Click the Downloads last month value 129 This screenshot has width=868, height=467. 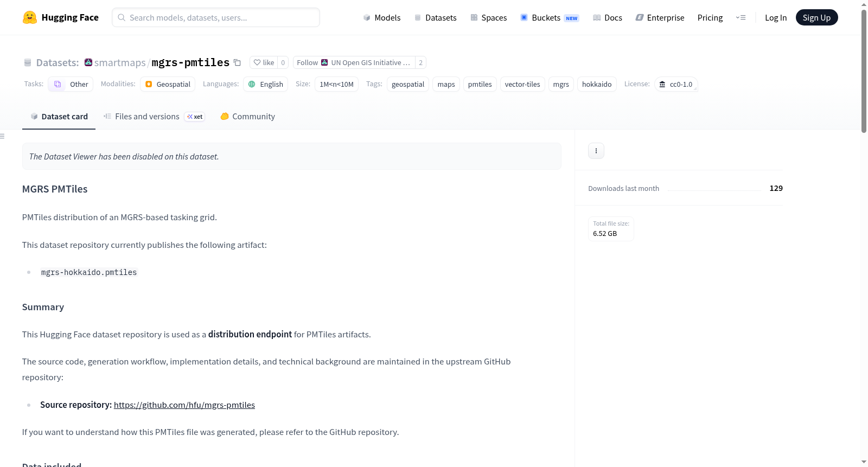(x=776, y=188)
